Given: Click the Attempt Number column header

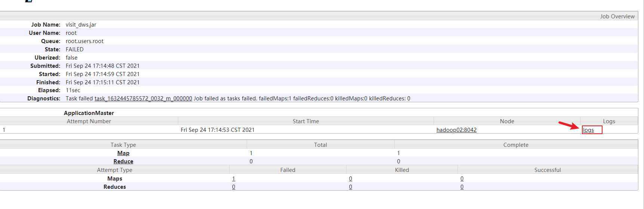Looking at the screenshot, I should coord(89,121).
